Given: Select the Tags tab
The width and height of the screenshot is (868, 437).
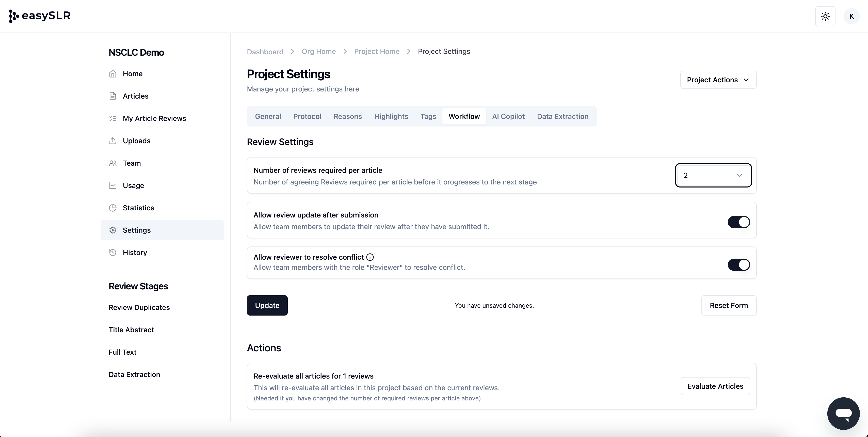Looking at the screenshot, I should (428, 116).
